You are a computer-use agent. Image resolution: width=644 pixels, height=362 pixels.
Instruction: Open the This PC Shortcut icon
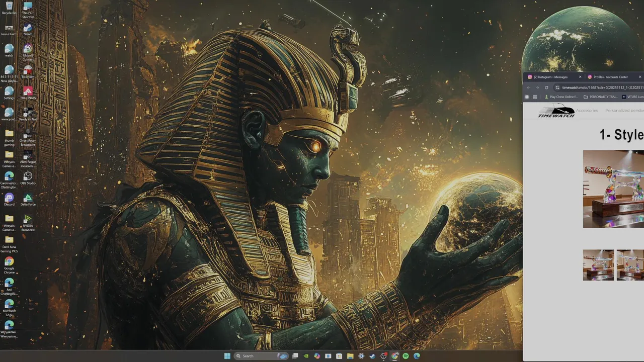28,10
